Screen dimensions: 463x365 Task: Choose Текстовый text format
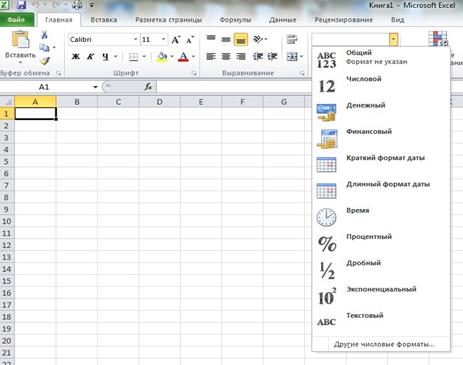pyautogui.click(x=380, y=323)
